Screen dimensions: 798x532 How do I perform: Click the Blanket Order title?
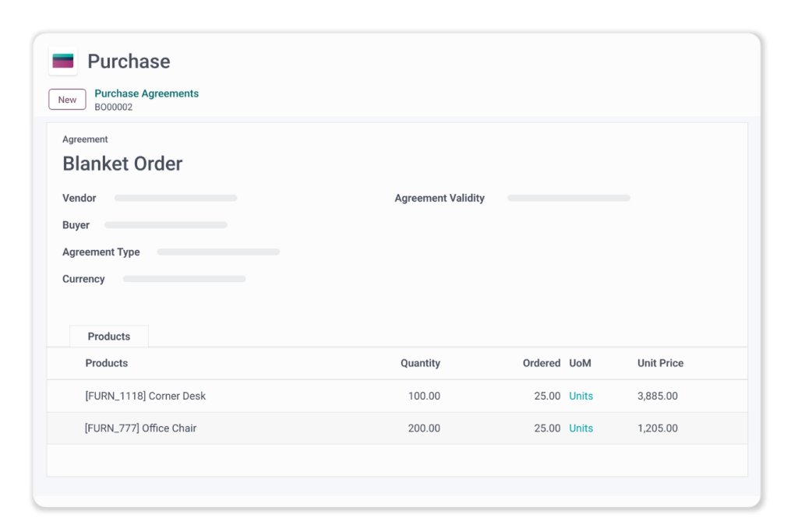pos(122,164)
